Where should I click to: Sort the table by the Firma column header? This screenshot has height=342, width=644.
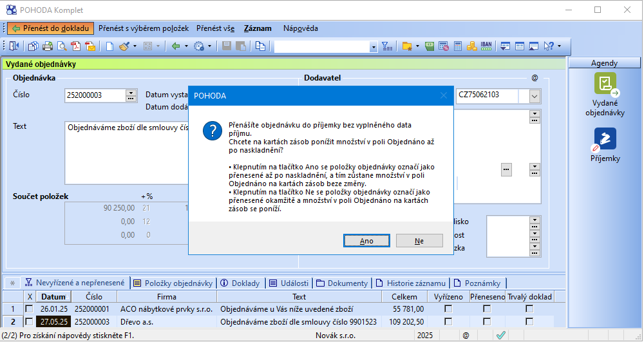[x=167, y=296]
